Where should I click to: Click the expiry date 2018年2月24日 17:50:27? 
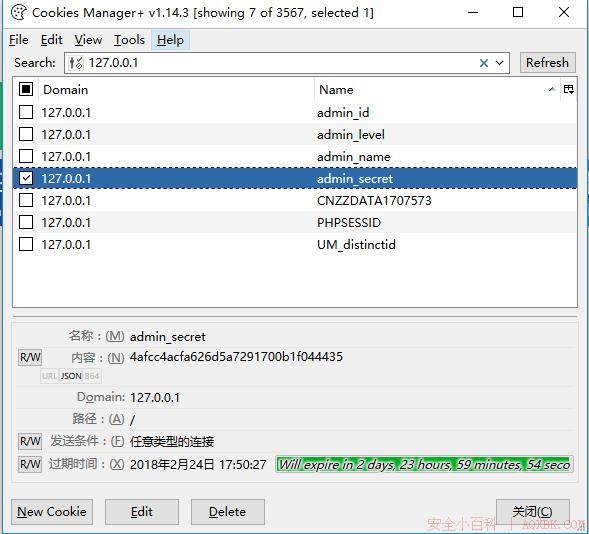pyautogui.click(x=198, y=465)
